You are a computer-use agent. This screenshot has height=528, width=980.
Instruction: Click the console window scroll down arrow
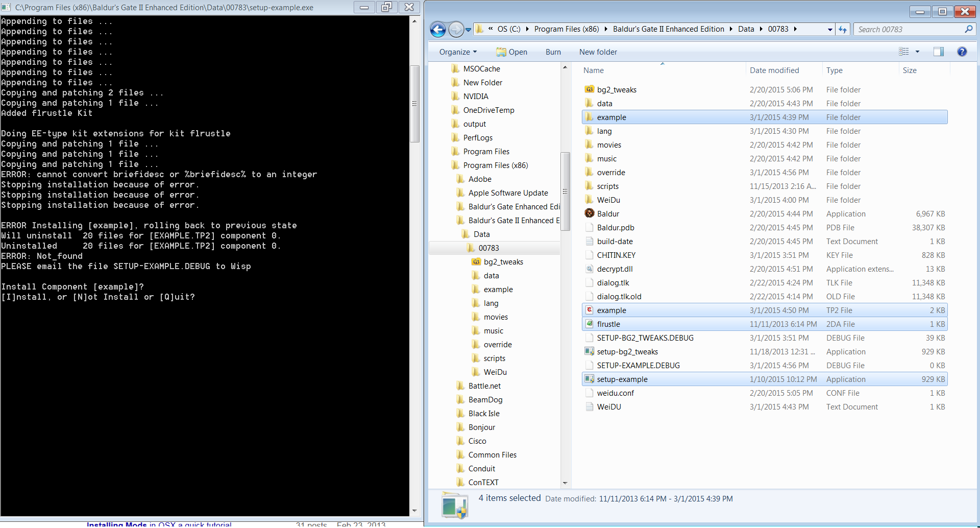point(414,511)
